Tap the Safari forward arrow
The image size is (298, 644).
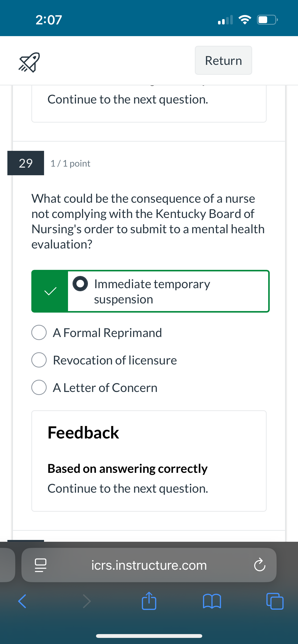(x=87, y=601)
